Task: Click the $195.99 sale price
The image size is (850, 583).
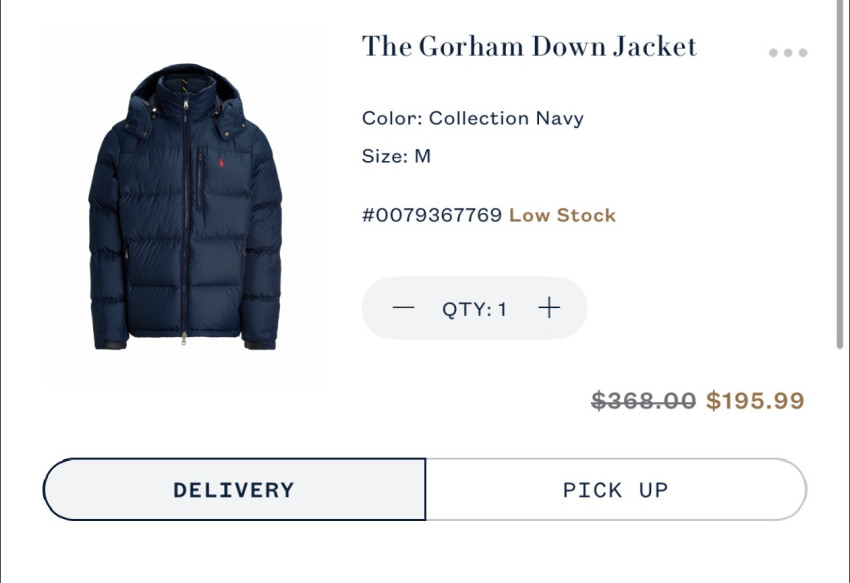Action: pyautogui.click(x=755, y=401)
